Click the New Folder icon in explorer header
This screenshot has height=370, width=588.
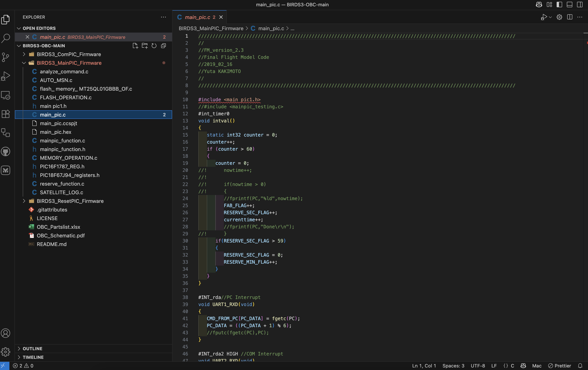145,46
